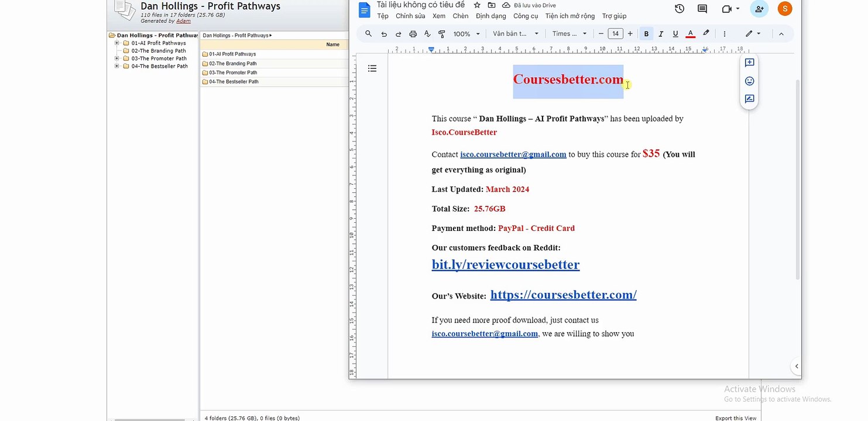Viewport: 868px width, 421px height.
Task: Activate the paint format roller
Action: point(442,34)
